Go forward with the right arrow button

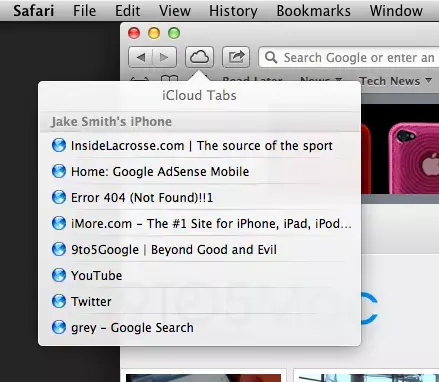[x=164, y=57]
